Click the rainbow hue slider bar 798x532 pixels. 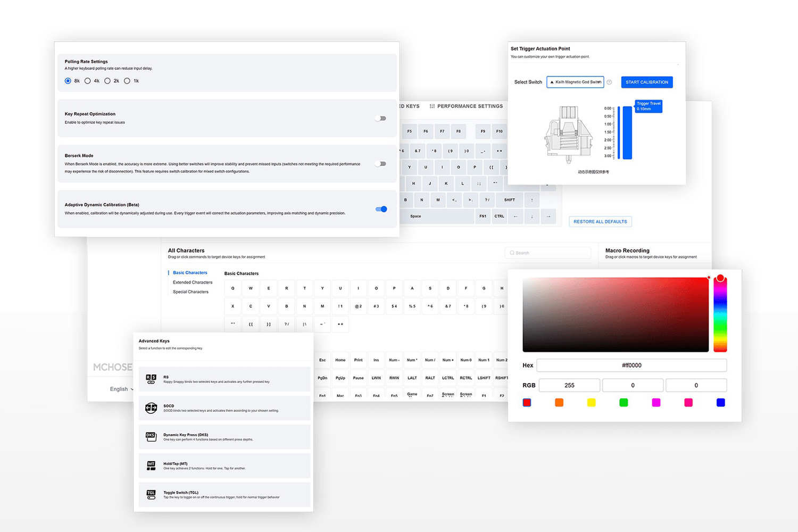(720, 314)
